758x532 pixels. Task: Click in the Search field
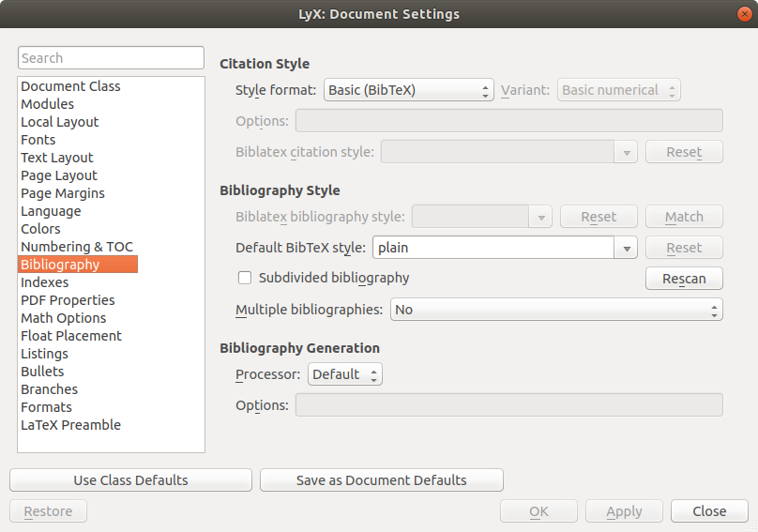pos(111,58)
